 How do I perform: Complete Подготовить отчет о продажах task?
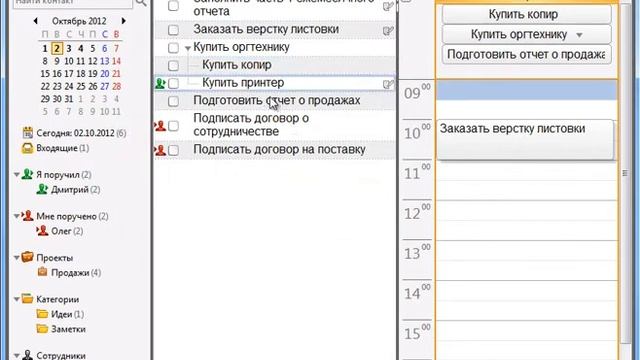tap(173, 101)
